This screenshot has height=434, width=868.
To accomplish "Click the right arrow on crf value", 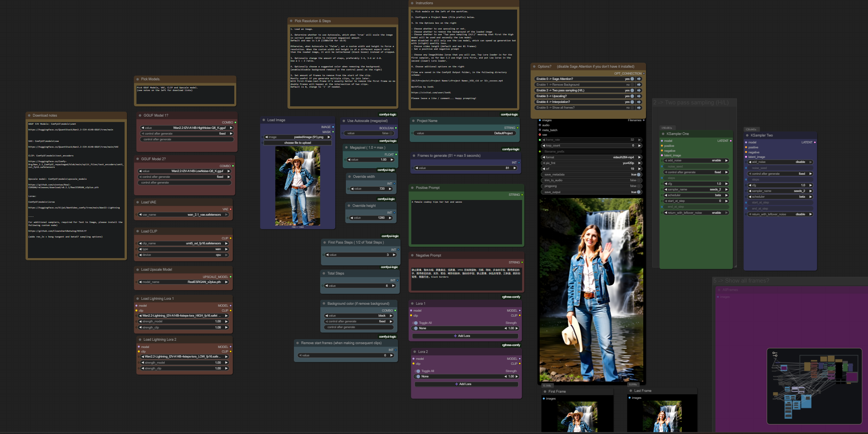I will [x=639, y=169].
